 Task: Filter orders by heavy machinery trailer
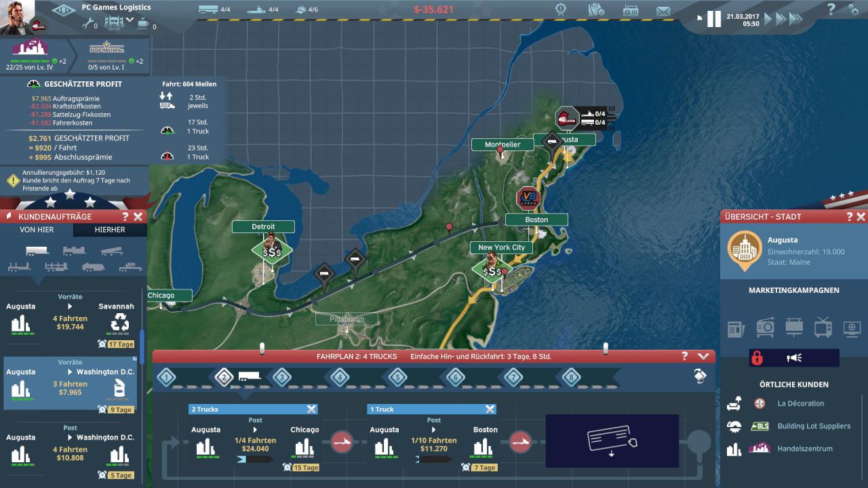pyautogui.click(x=74, y=251)
